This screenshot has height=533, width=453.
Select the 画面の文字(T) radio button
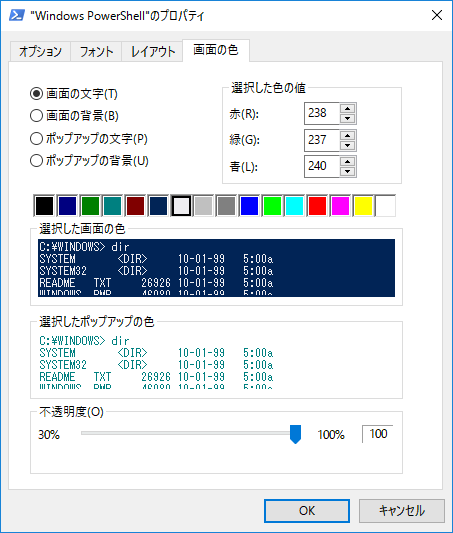[74, 94]
